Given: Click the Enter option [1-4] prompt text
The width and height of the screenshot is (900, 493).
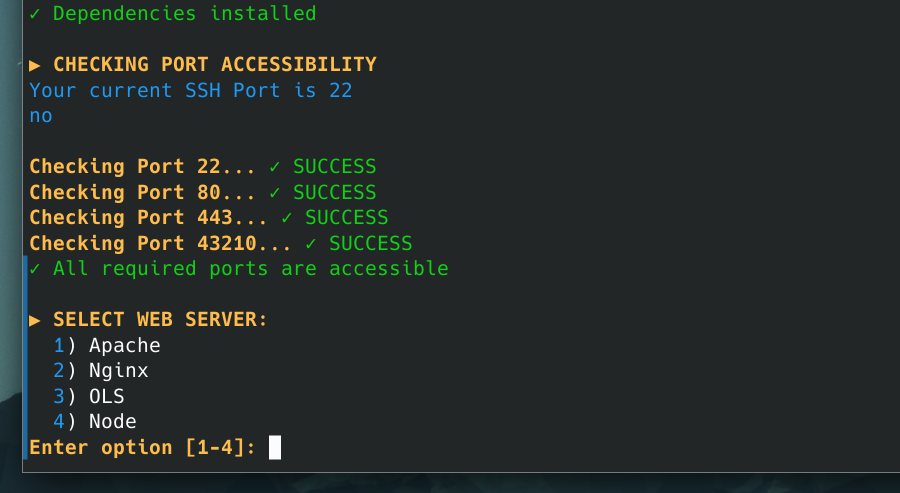Looking at the screenshot, I should coord(142,447).
